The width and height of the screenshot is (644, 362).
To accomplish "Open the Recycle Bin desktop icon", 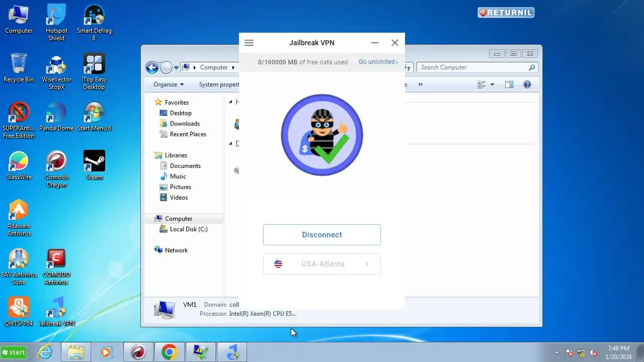I will [x=19, y=68].
